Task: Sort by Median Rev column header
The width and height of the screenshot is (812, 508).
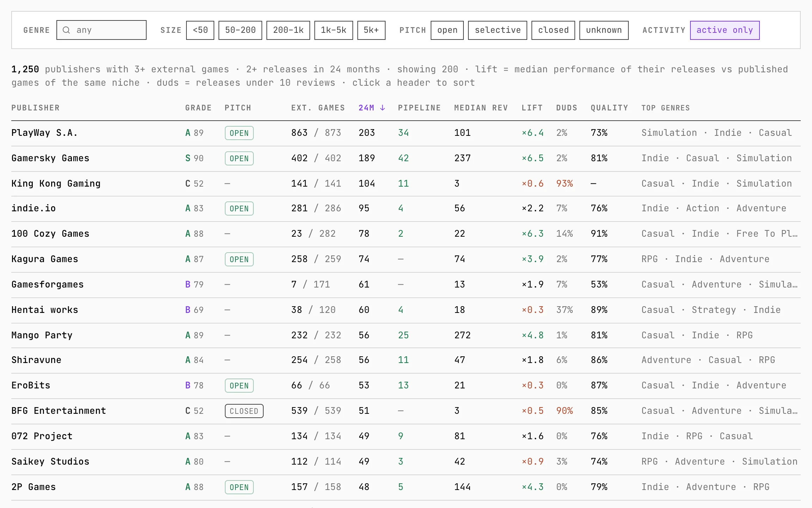Action: (x=481, y=108)
